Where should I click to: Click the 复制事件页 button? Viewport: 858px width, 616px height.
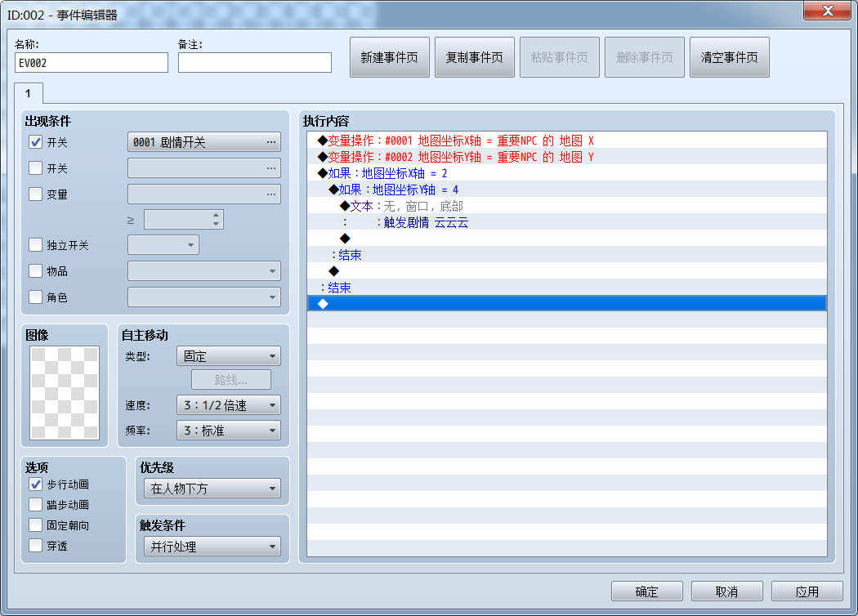(x=475, y=57)
